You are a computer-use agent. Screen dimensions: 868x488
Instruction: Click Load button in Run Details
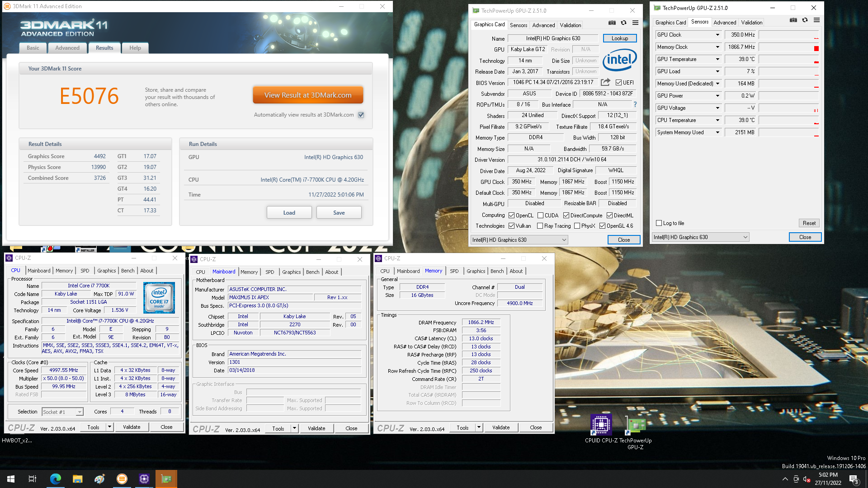pyautogui.click(x=289, y=213)
